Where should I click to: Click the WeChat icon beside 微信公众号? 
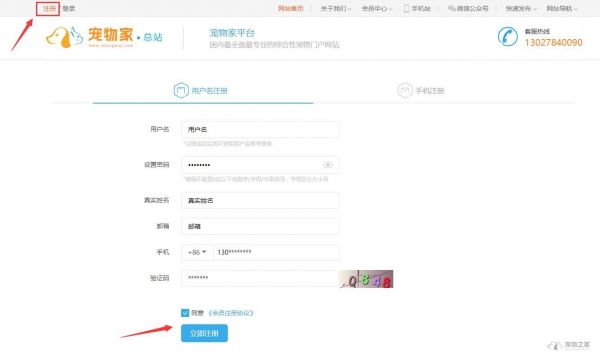tap(452, 8)
